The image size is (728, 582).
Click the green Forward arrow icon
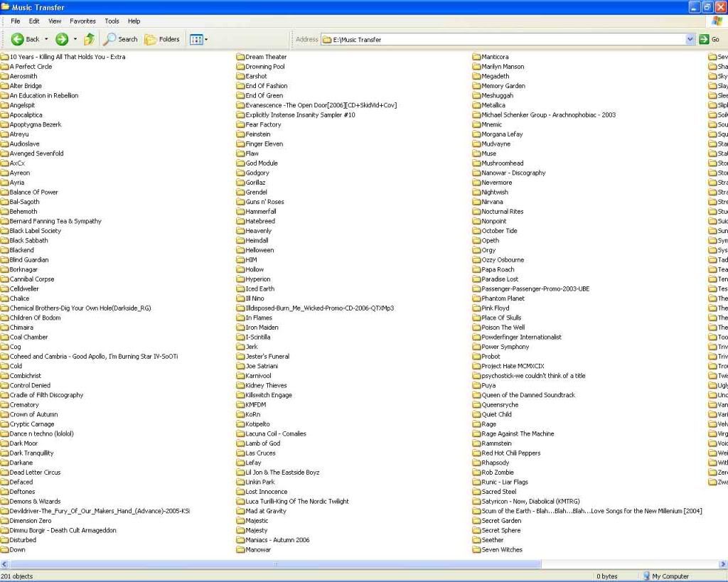point(62,40)
